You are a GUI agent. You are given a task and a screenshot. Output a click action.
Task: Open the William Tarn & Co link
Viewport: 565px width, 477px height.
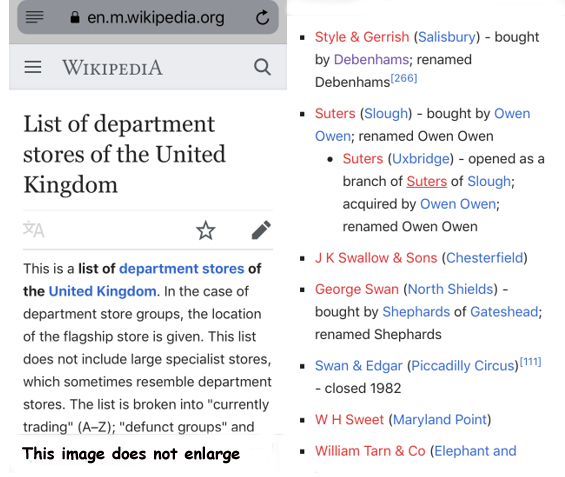(370, 451)
